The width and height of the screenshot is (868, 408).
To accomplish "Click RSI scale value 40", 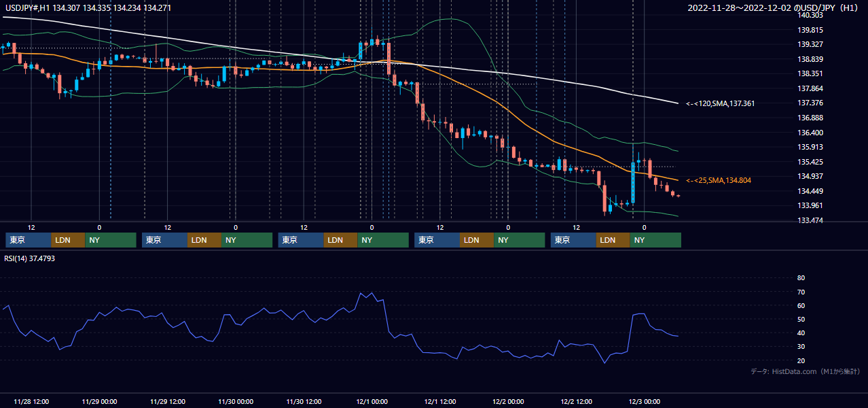I will pyautogui.click(x=801, y=333).
